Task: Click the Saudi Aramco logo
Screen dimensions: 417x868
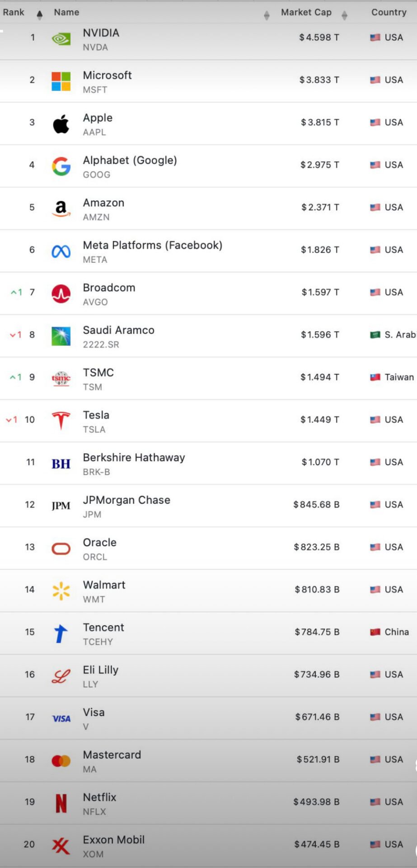Action: coord(61,336)
